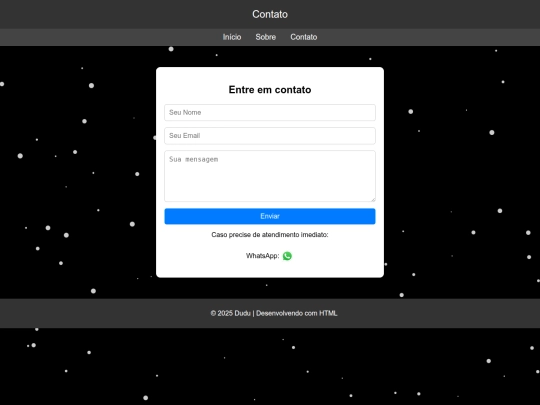
Task: Open the Sobre navigation link
Action: pyautogui.click(x=266, y=37)
